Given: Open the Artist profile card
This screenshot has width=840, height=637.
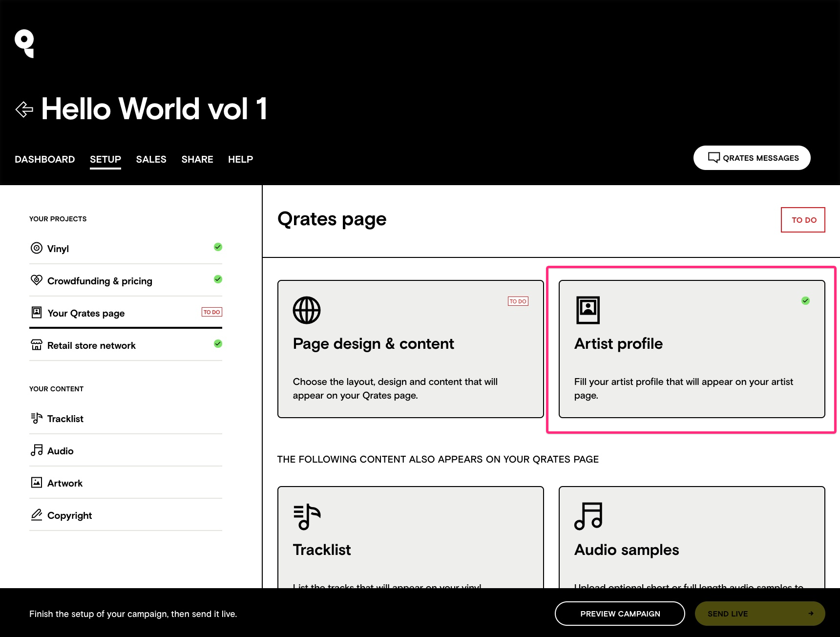Looking at the screenshot, I should 692,349.
